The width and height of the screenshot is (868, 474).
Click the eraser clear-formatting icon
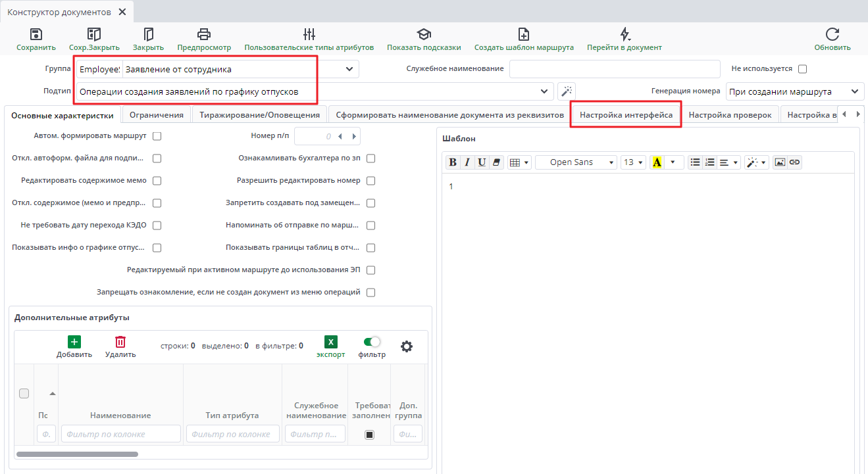497,162
